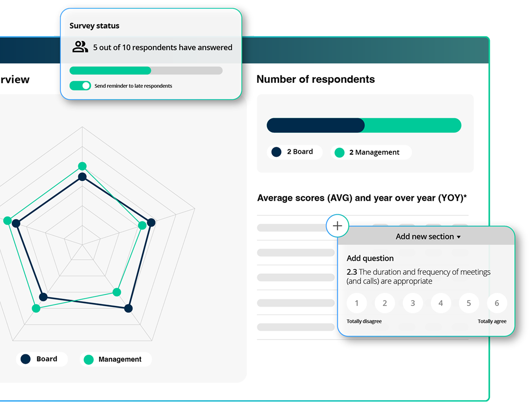Click the dark Board segment of respondents bar
Screen dimensions: 532x402
[x=315, y=125]
